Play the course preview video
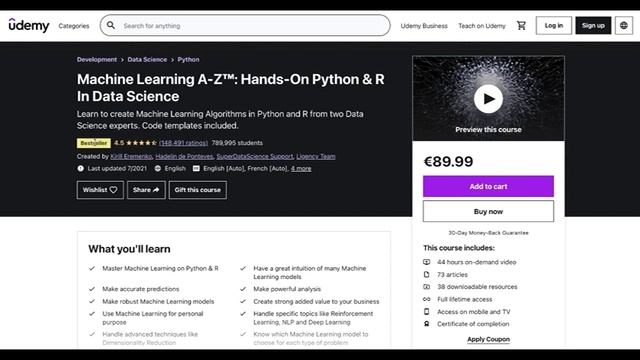640x360 pixels. pos(488,99)
